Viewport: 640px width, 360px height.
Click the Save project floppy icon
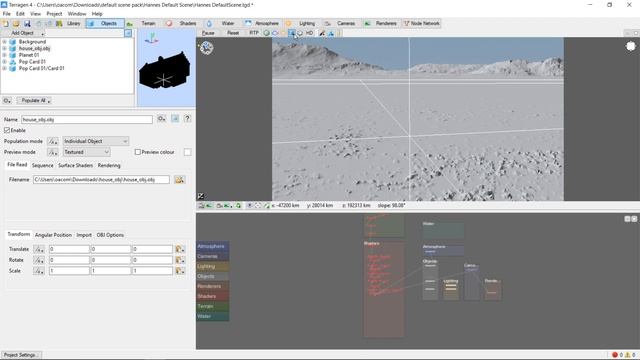(x=27, y=24)
